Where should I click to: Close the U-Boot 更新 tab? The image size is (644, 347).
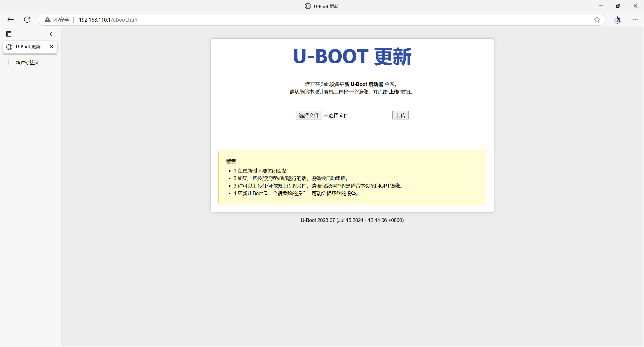coord(52,47)
